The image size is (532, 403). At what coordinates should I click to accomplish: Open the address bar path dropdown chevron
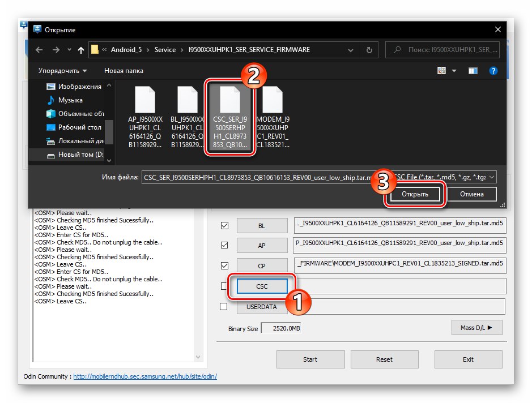pyautogui.click(x=351, y=50)
